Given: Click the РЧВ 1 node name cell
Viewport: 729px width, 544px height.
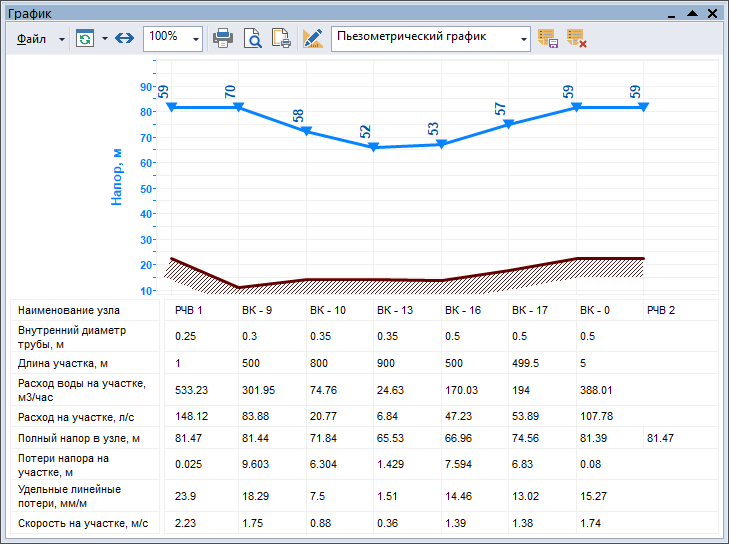Looking at the screenshot, I should coord(188,311).
